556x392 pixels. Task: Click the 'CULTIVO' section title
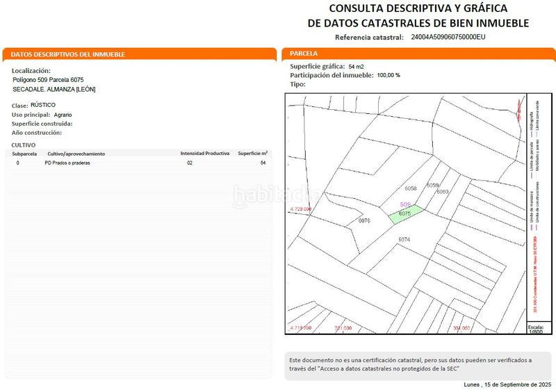pyautogui.click(x=24, y=145)
